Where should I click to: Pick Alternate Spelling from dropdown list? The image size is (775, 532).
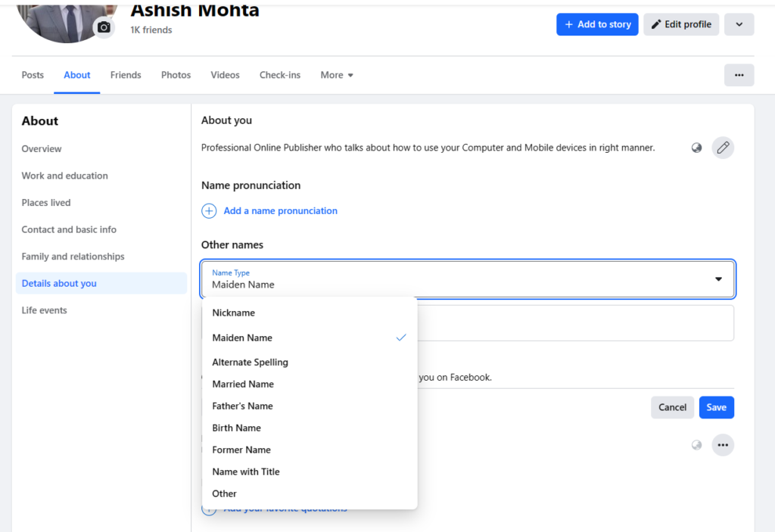(310, 362)
